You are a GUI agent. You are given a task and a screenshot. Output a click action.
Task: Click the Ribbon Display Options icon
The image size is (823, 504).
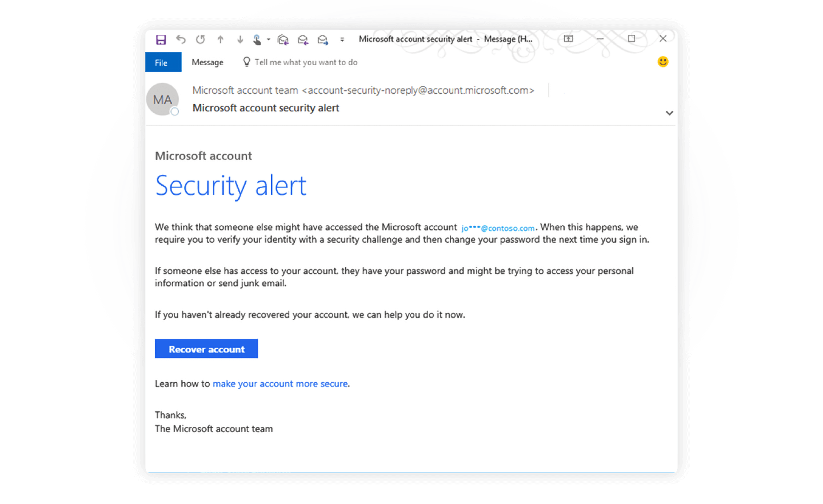pyautogui.click(x=568, y=38)
